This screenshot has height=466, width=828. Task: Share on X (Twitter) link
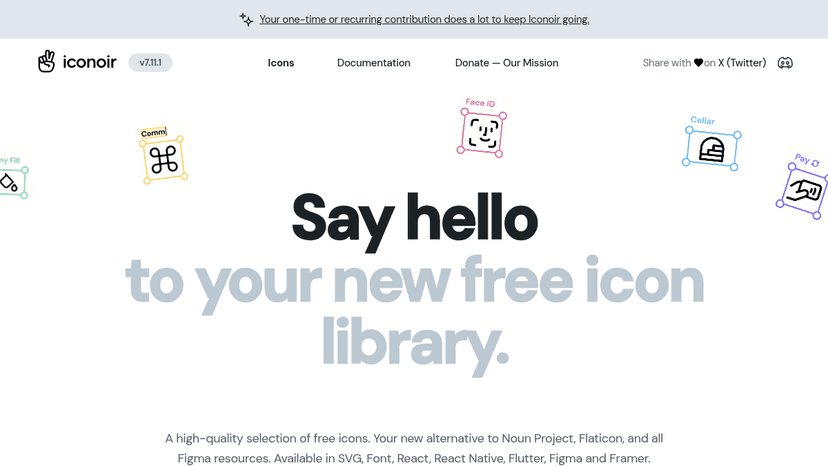pyautogui.click(x=741, y=63)
